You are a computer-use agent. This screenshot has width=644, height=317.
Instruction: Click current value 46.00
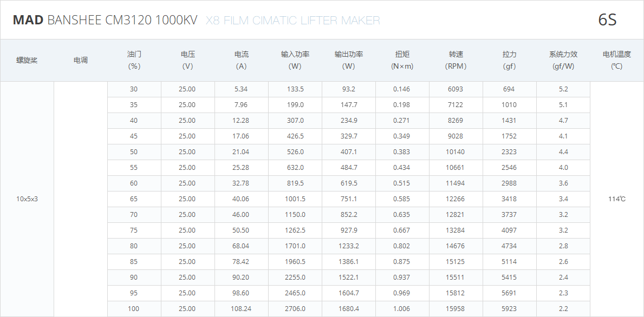(x=240, y=214)
